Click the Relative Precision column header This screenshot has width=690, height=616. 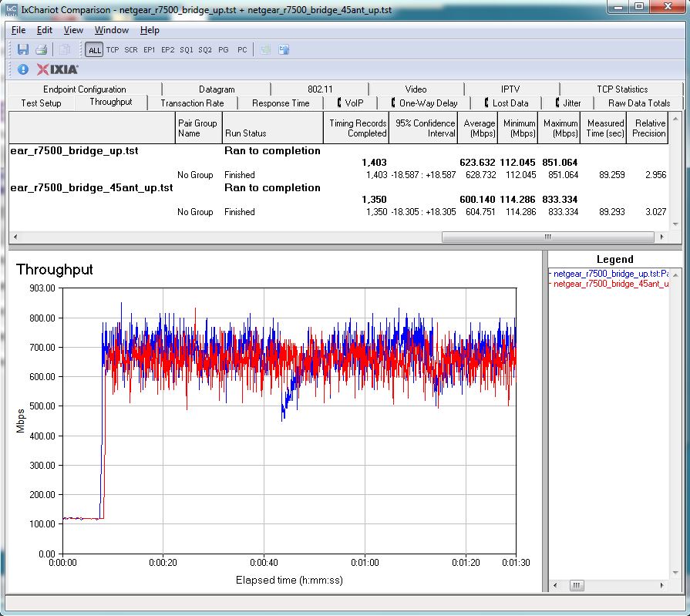click(648, 128)
